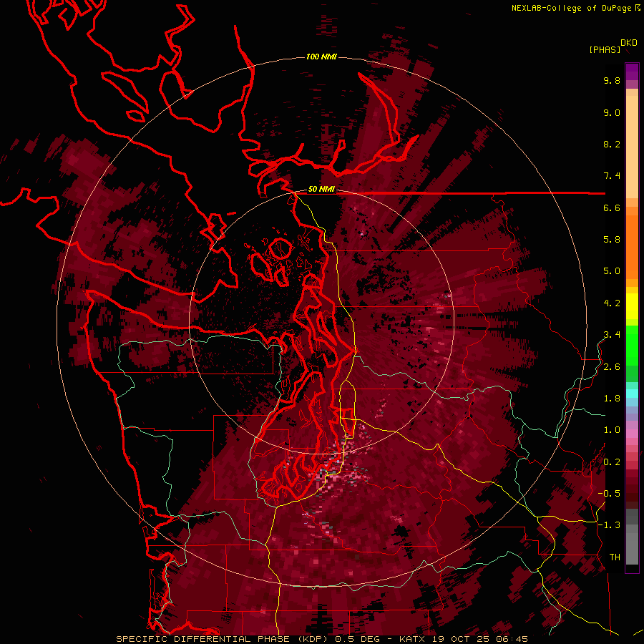
Task: Select the 2.6 value on color scale
Action: (x=612, y=367)
